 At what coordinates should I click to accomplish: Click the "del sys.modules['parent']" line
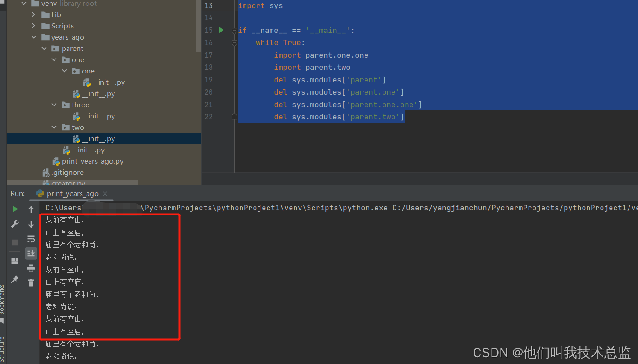pos(330,80)
